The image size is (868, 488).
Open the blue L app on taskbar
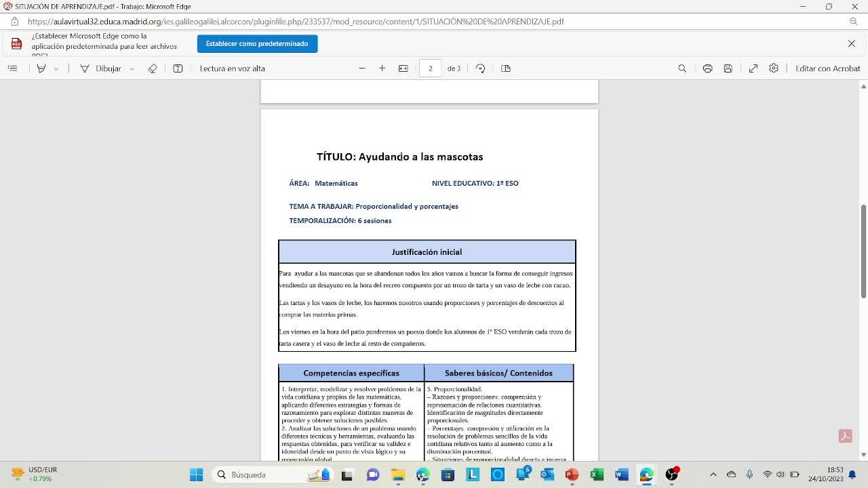pos(473,474)
